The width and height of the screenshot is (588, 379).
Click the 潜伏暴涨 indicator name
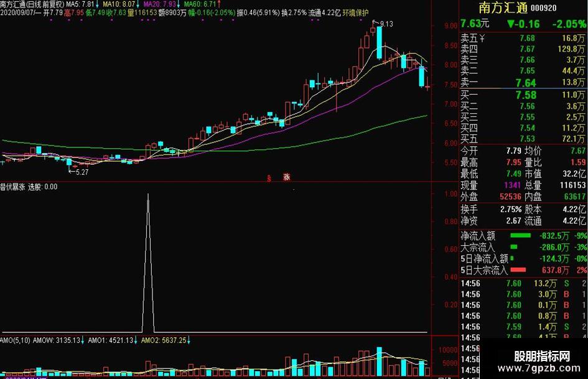(12, 187)
